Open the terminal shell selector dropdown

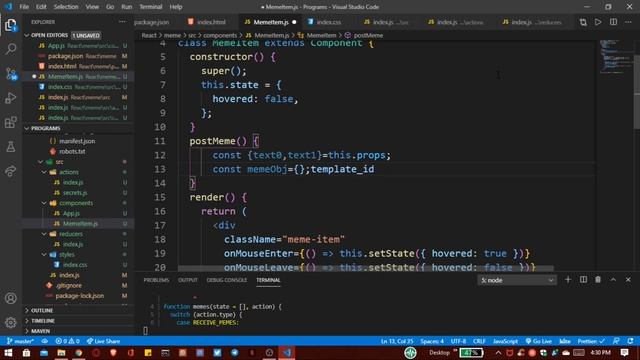point(517,280)
